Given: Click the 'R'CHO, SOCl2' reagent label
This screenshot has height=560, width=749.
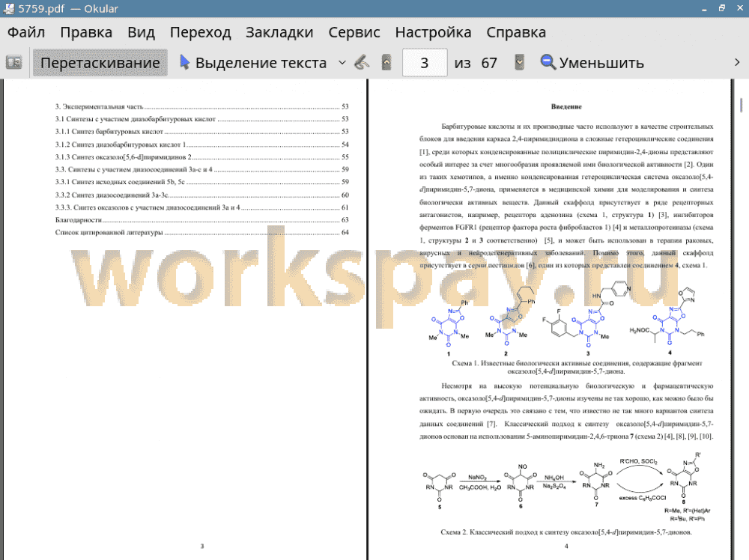Looking at the screenshot, I should 639,462.
